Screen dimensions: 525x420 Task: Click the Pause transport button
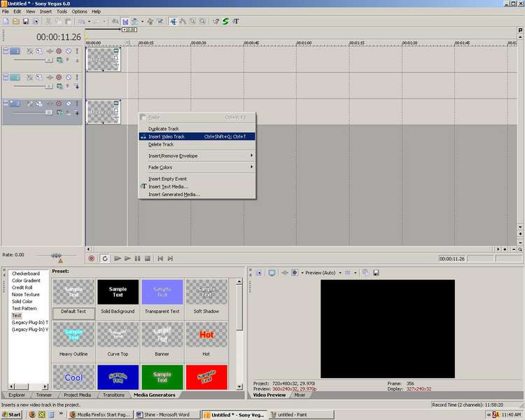(x=137, y=258)
